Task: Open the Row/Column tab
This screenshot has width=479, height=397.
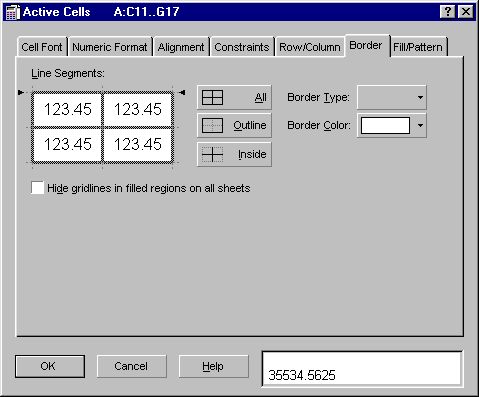Action: coord(310,47)
